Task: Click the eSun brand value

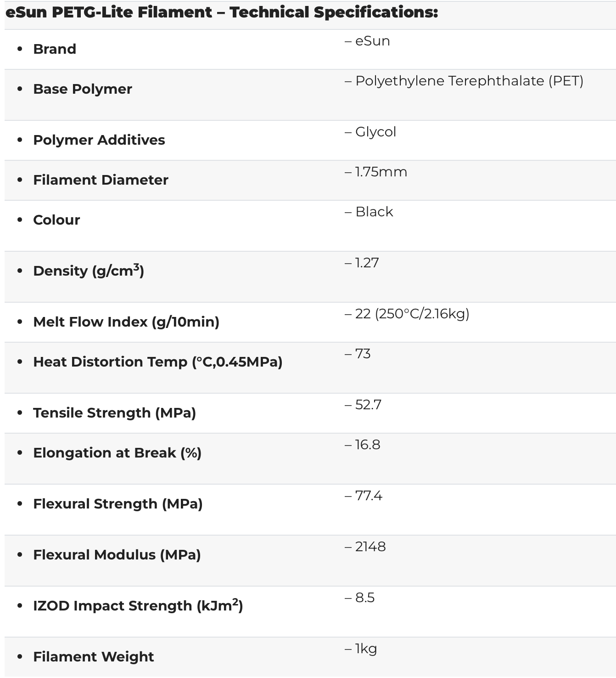Action: pos(367,41)
